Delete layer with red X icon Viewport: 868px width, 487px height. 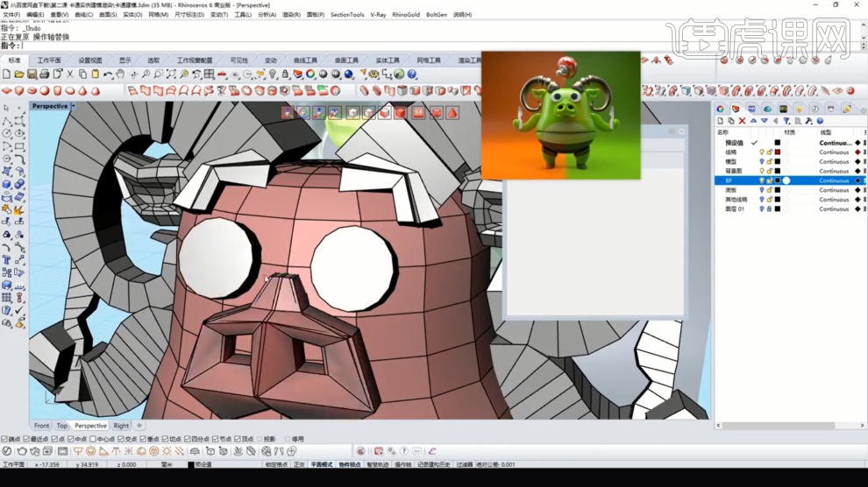[742, 121]
